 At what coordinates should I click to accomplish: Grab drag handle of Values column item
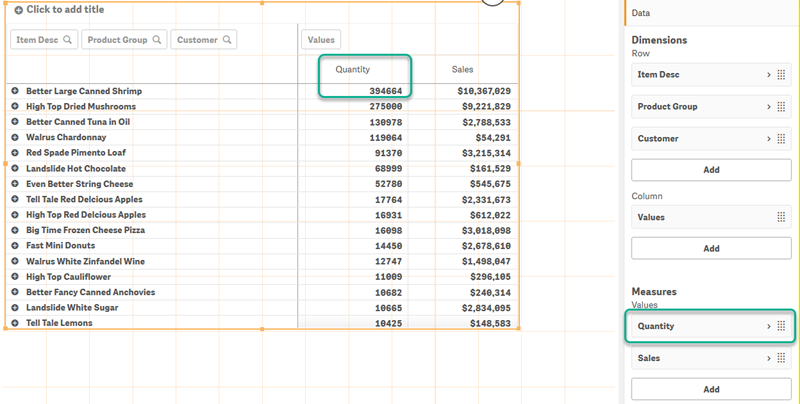(781, 217)
